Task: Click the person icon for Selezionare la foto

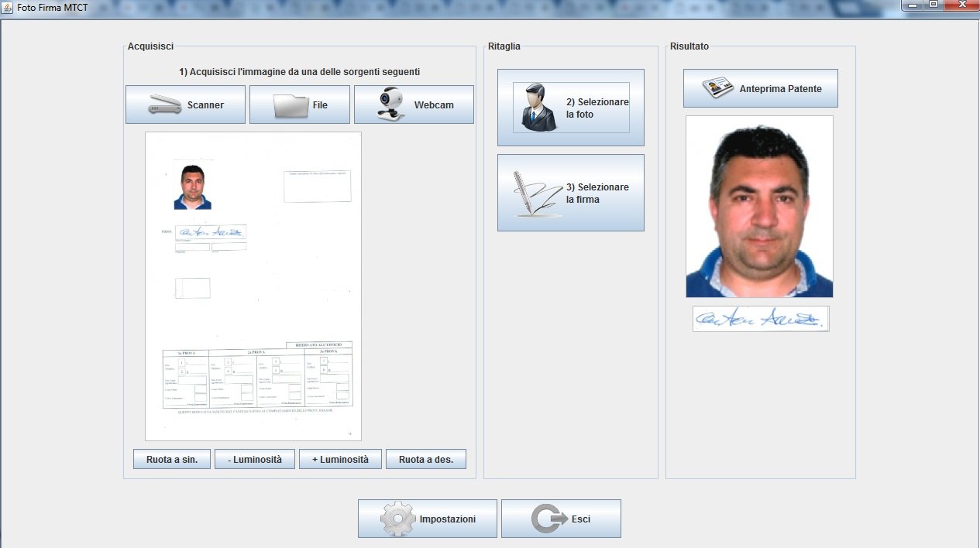Action: 538,108
